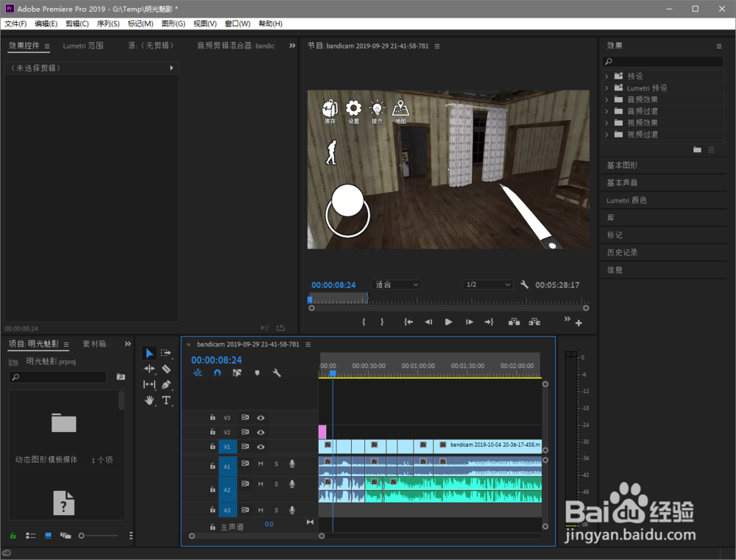The height and width of the screenshot is (560, 736).
Task: Expand the 音频效果 folder
Action: tap(606, 99)
